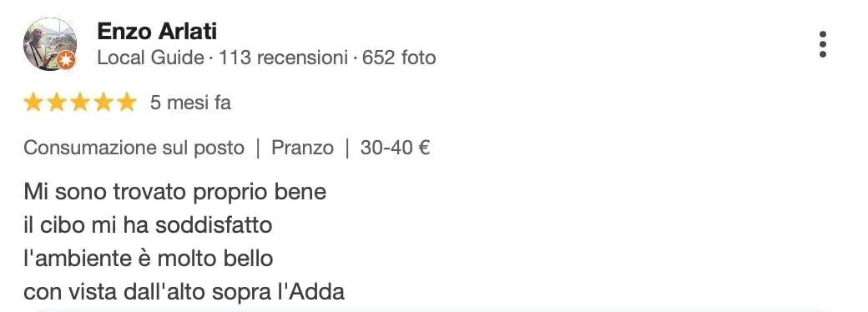Image resolution: width=868 pixels, height=312 pixels.
Task: Click the orange Local Guide badge on avatar
Action: pyautogui.click(x=66, y=60)
